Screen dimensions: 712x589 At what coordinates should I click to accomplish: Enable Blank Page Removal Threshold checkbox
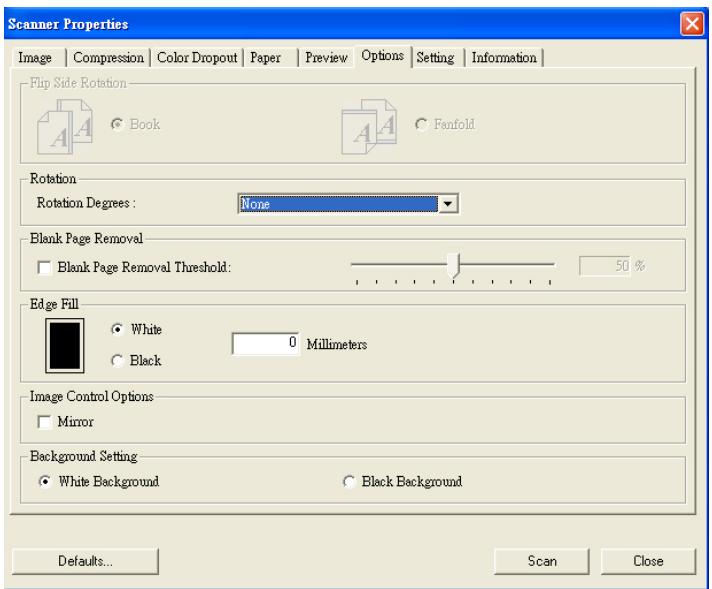[x=41, y=267]
